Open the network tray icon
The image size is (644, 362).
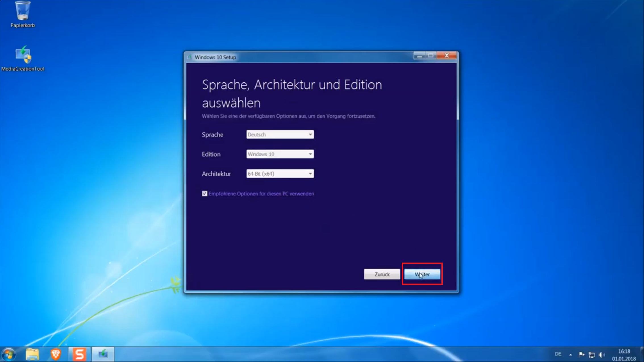591,355
